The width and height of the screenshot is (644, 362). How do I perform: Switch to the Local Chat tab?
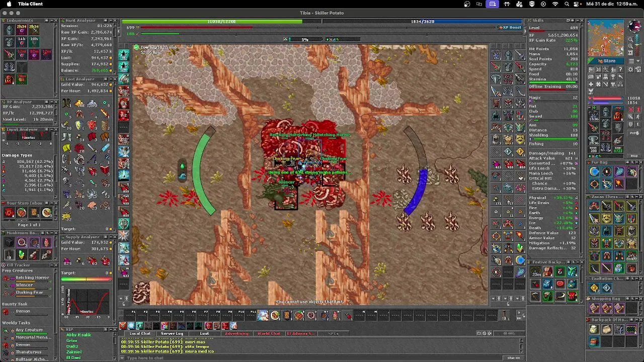coord(140,333)
